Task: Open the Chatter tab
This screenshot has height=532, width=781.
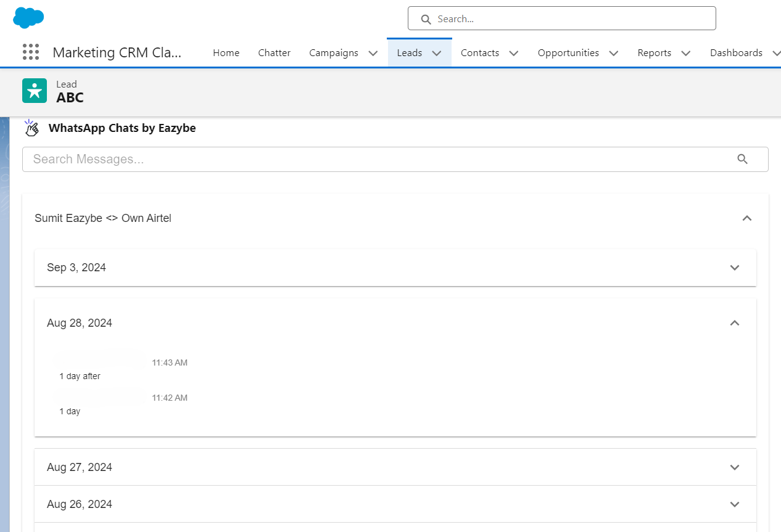Action: tap(274, 53)
